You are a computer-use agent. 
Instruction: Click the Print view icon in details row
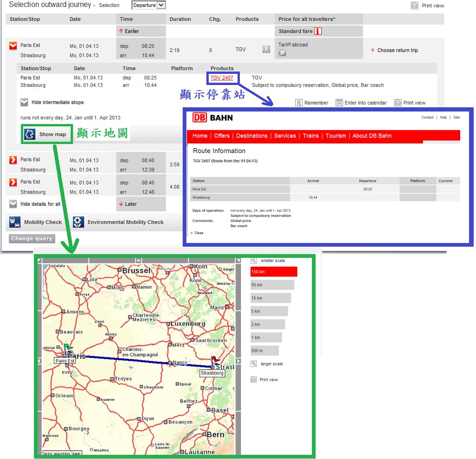398,103
